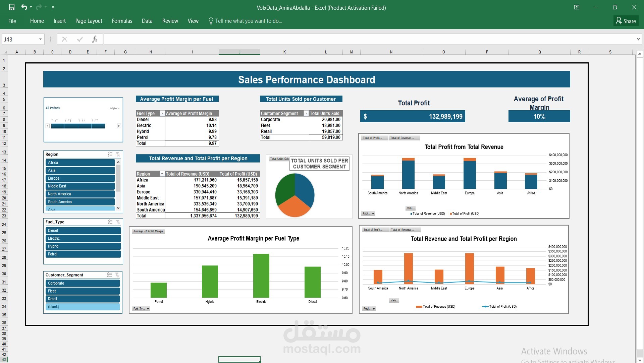The width and height of the screenshot is (644, 363).
Task: Toggle Diesel in the Fuel_Type slicer
Action: point(83,231)
